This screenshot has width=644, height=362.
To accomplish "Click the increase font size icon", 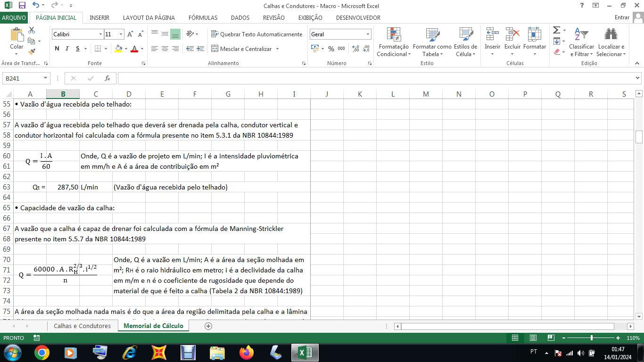I will [x=131, y=34].
